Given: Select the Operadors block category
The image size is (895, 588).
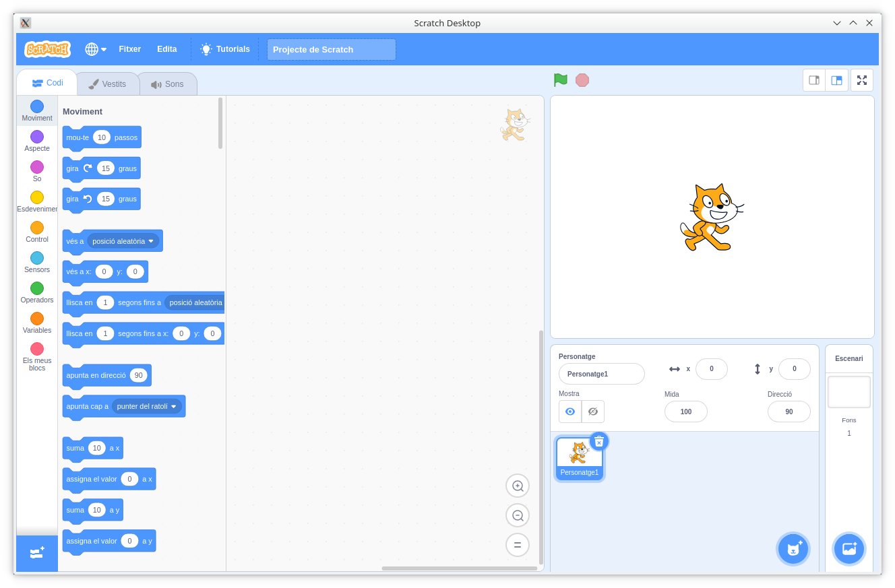Looking at the screenshot, I should pyautogui.click(x=37, y=293).
